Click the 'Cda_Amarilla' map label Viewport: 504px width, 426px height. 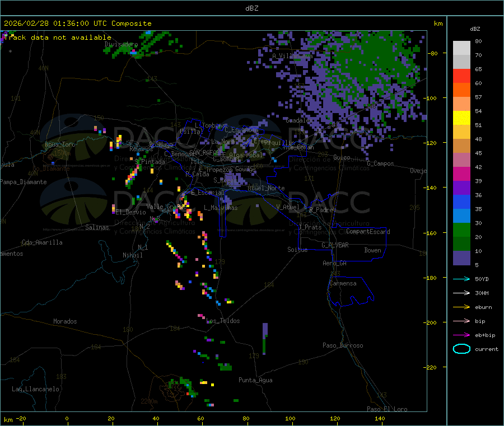(42, 242)
